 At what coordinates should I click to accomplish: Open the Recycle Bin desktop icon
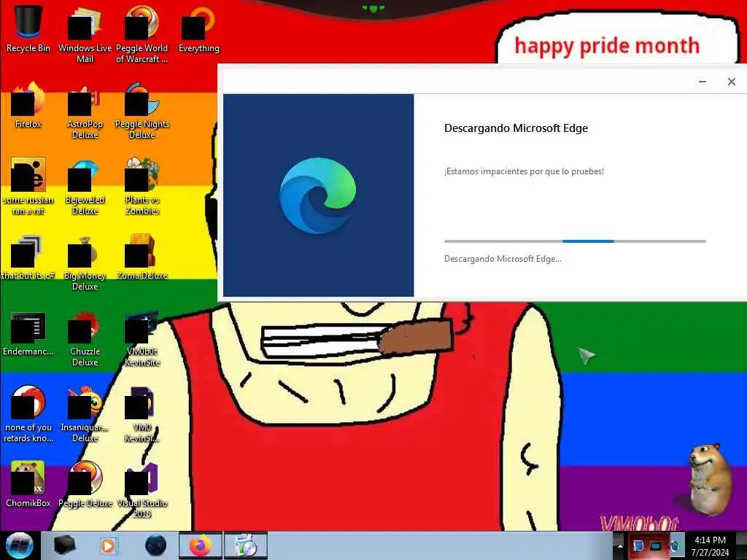[x=28, y=28]
